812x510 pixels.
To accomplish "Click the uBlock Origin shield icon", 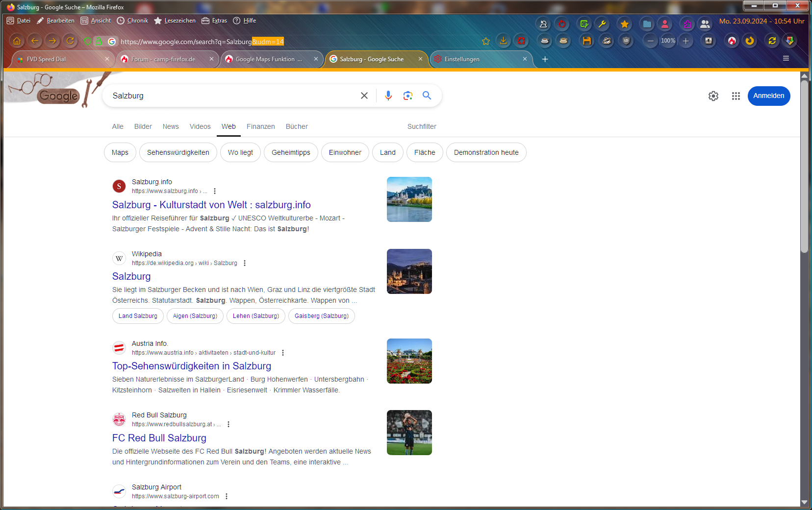I will [626, 41].
